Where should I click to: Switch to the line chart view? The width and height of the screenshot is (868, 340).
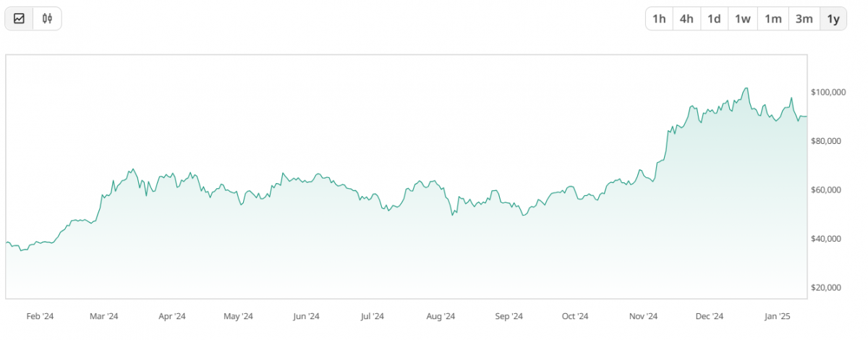tap(20, 19)
